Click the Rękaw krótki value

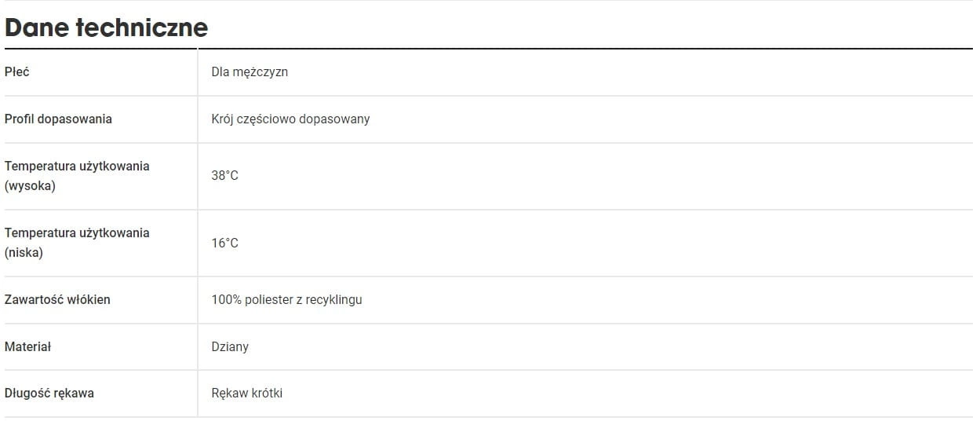coord(246,394)
